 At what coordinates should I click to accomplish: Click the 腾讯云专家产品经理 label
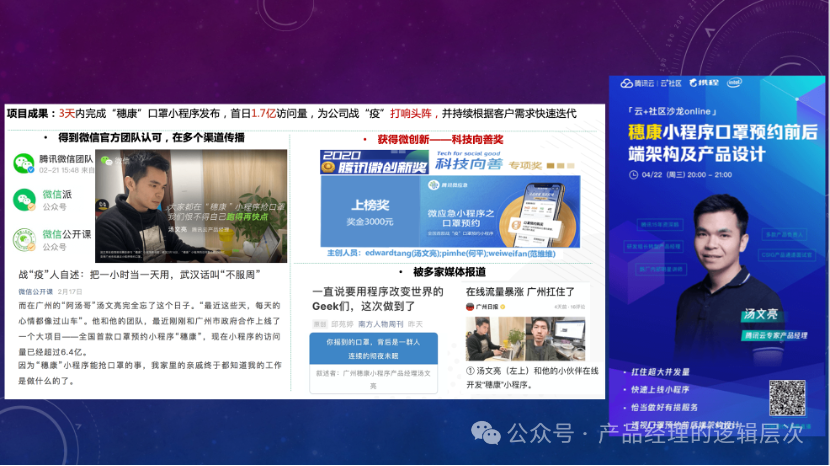click(776, 335)
